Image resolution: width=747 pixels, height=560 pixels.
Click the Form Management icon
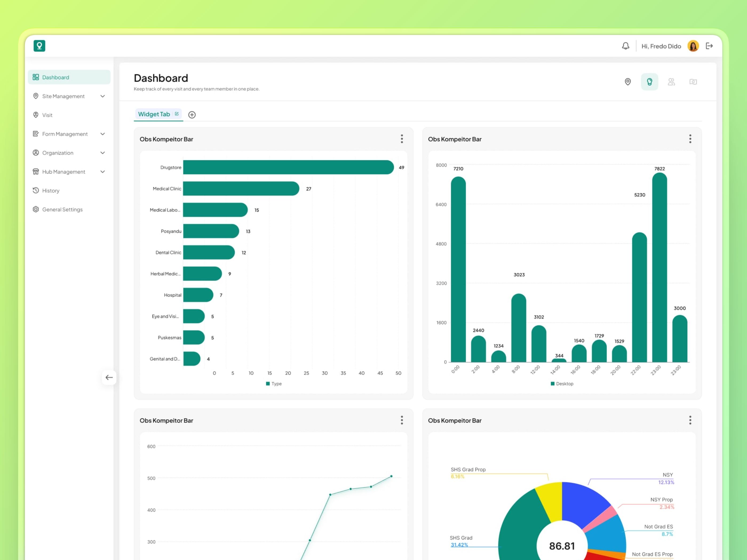tap(35, 134)
